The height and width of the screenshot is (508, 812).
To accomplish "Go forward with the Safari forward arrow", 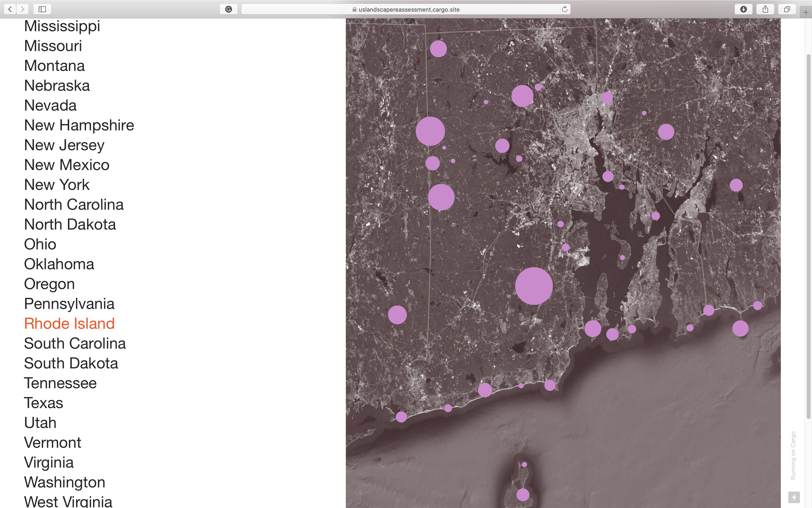I will (x=22, y=9).
